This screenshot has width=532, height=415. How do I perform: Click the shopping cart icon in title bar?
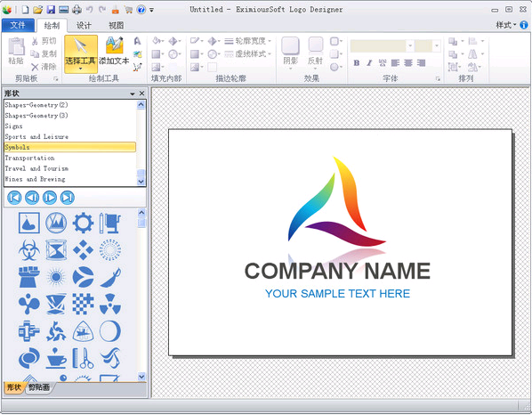point(128,10)
